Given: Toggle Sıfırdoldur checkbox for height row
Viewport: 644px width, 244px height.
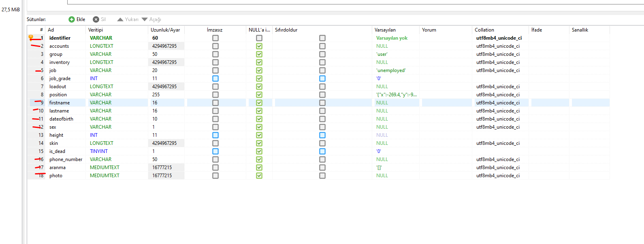Looking at the screenshot, I should point(322,135).
